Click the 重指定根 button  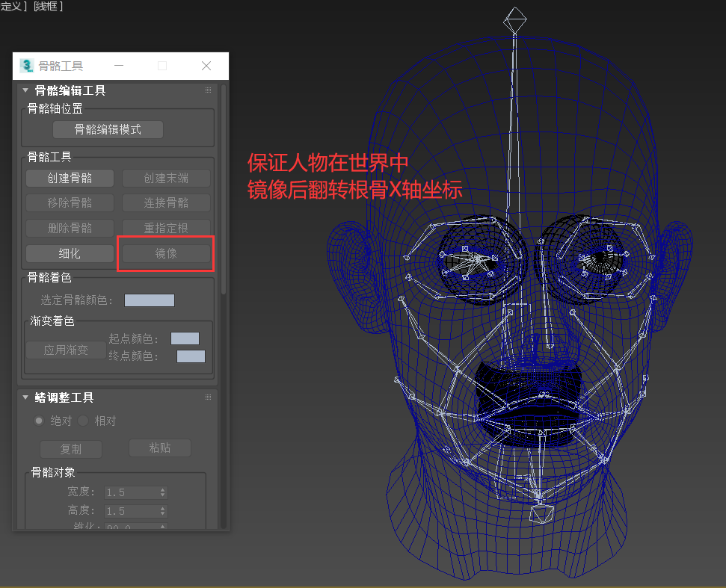point(166,228)
